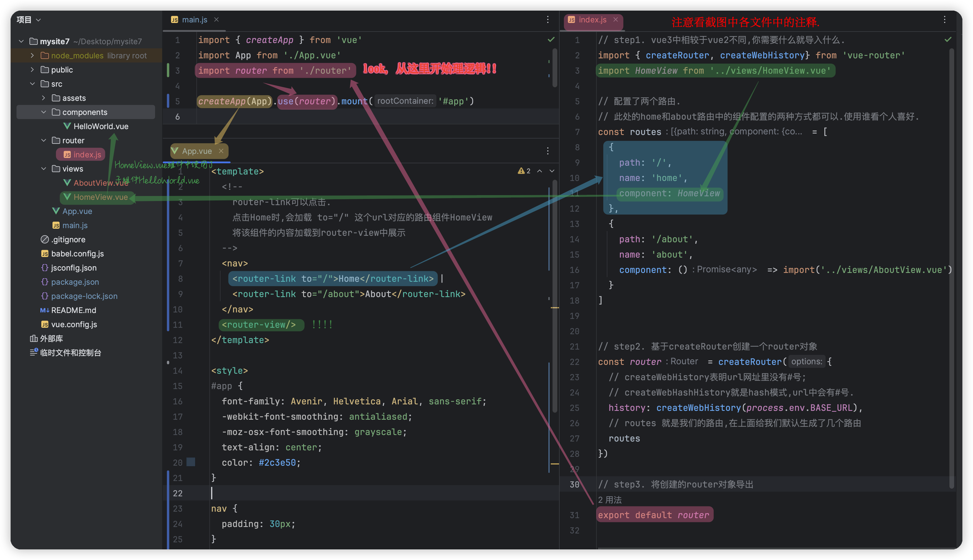973x560 pixels.
Task: Click the three-dot menu beside main.js tab
Action: [x=548, y=20]
